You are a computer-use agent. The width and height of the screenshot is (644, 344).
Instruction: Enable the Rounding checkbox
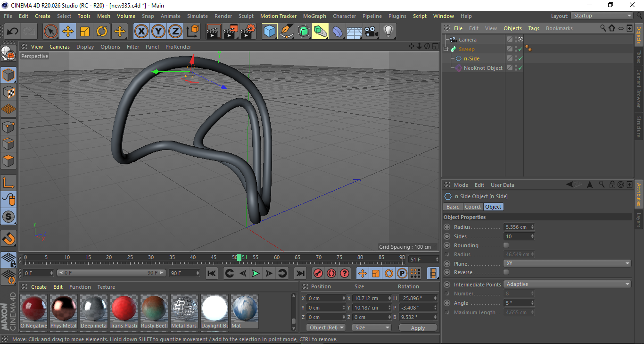click(x=506, y=245)
